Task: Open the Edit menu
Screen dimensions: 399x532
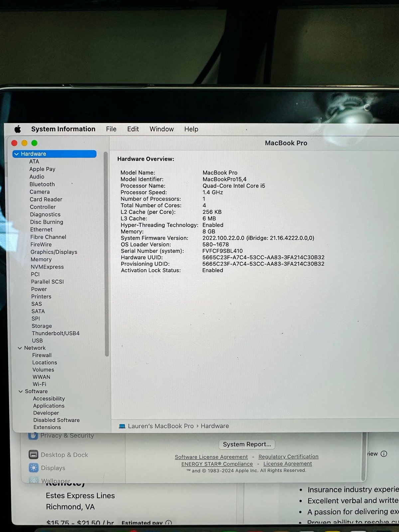Action: coord(133,129)
